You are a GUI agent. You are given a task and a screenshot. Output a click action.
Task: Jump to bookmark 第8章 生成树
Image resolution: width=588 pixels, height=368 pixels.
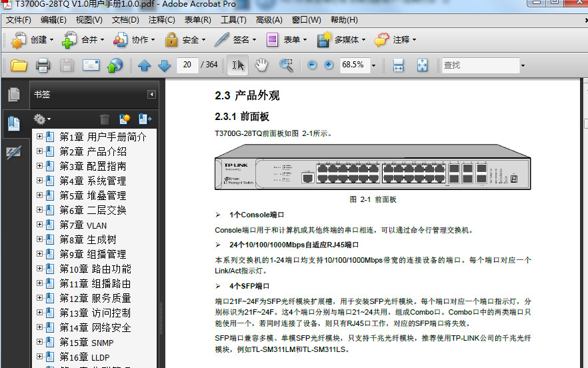88,240
